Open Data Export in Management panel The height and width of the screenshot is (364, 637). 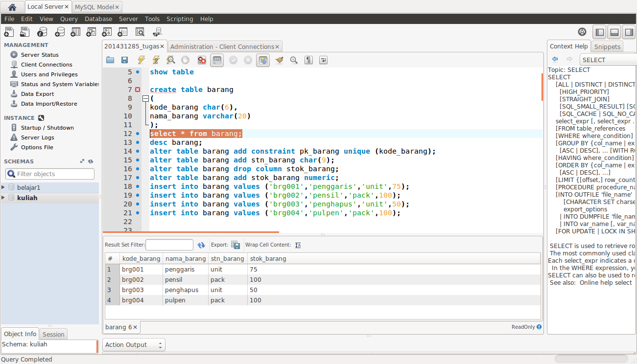click(37, 94)
